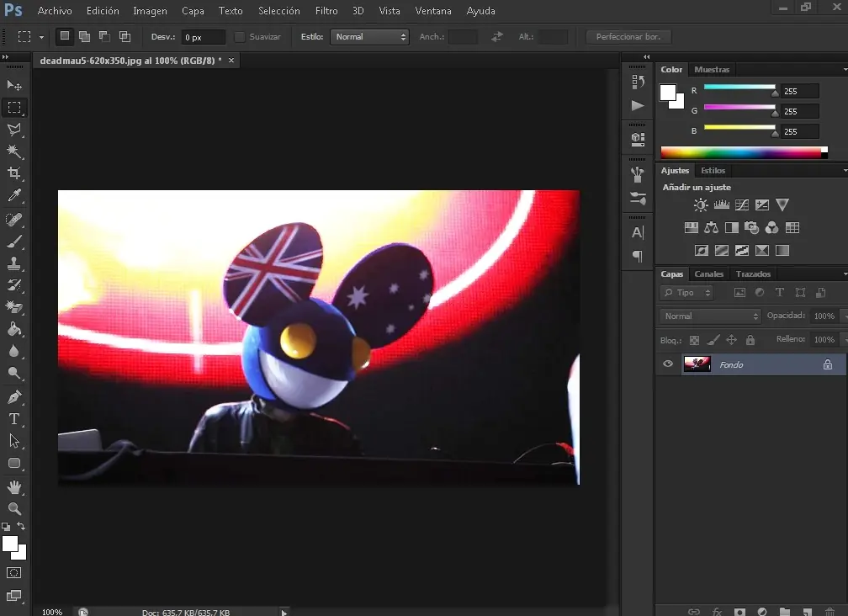Select the Magic Wand tool
848x616 pixels.
click(x=14, y=151)
